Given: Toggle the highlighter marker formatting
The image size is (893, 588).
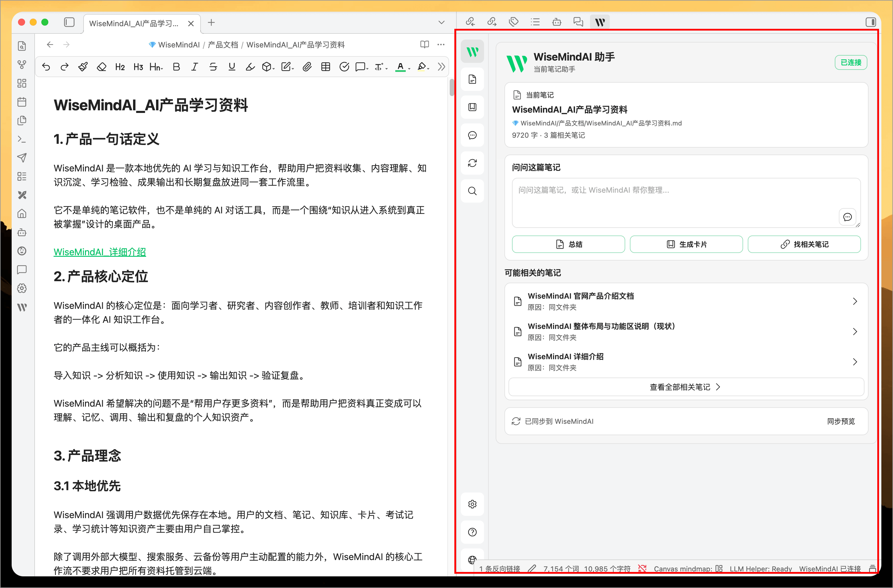Looking at the screenshot, I should pos(250,67).
